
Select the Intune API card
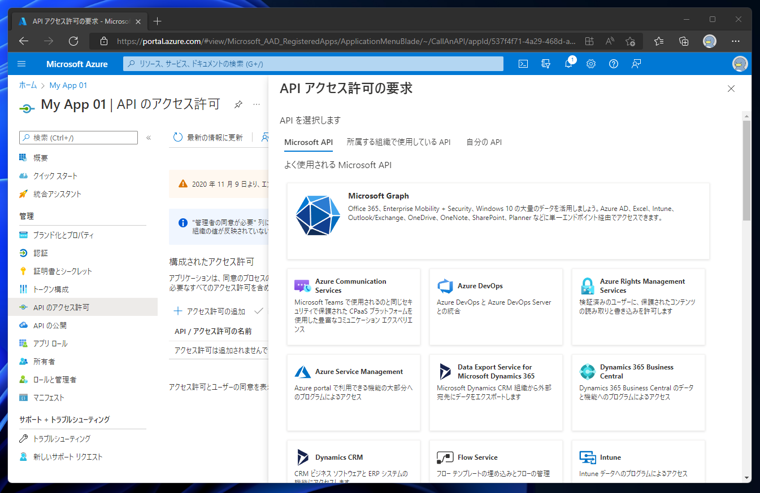click(x=638, y=461)
